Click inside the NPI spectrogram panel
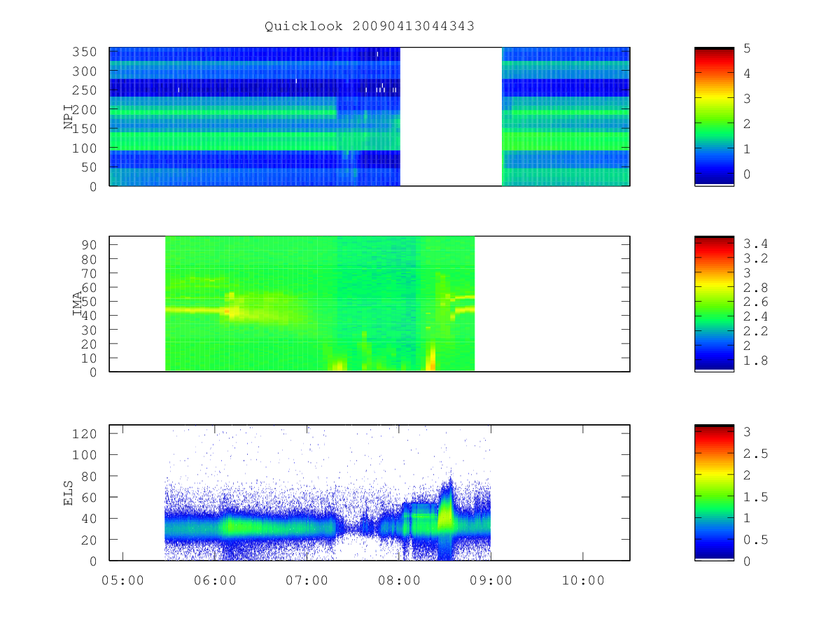This screenshot has width=840, height=630. pos(370,117)
